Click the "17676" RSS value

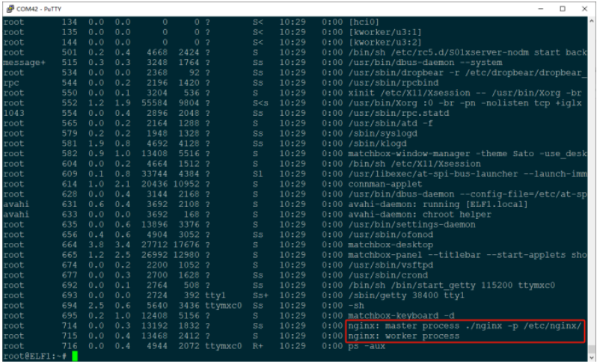[186, 244]
